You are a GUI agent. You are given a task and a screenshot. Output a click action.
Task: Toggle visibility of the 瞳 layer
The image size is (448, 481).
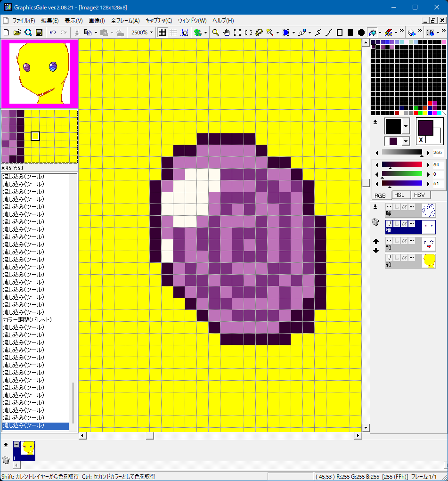[x=389, y=224]
